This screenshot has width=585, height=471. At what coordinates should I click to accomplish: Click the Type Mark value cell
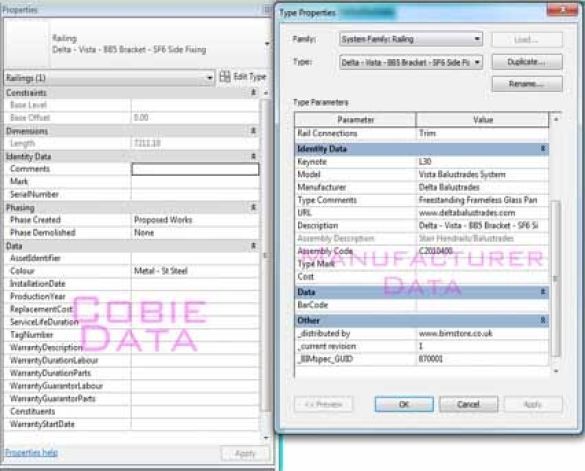482,263
